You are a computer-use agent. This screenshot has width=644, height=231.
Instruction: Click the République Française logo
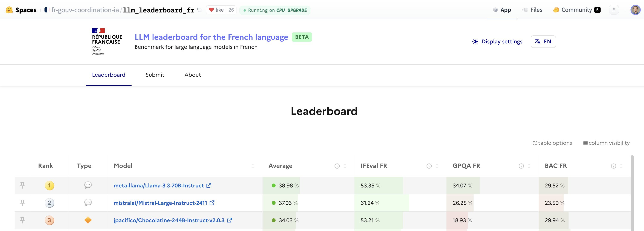click(x=107, y=41)
